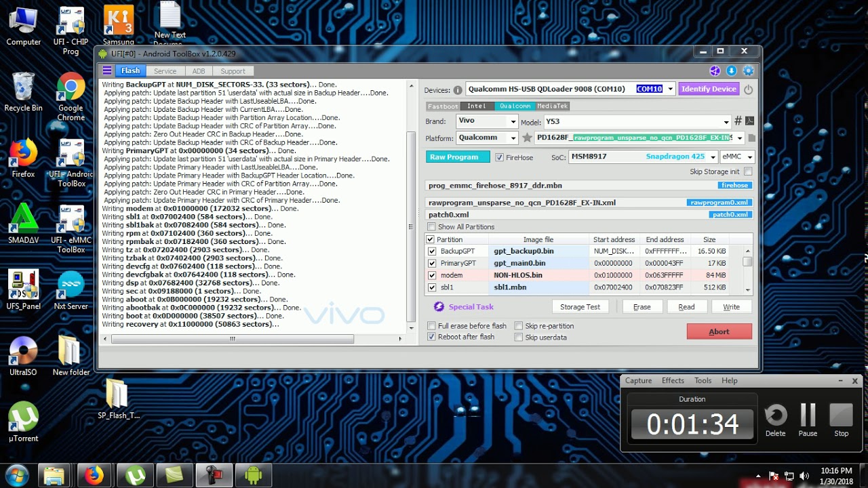Open SMADAV desktop icon
Viewport: 868px width, 488px height.
(x=23, y=224)
